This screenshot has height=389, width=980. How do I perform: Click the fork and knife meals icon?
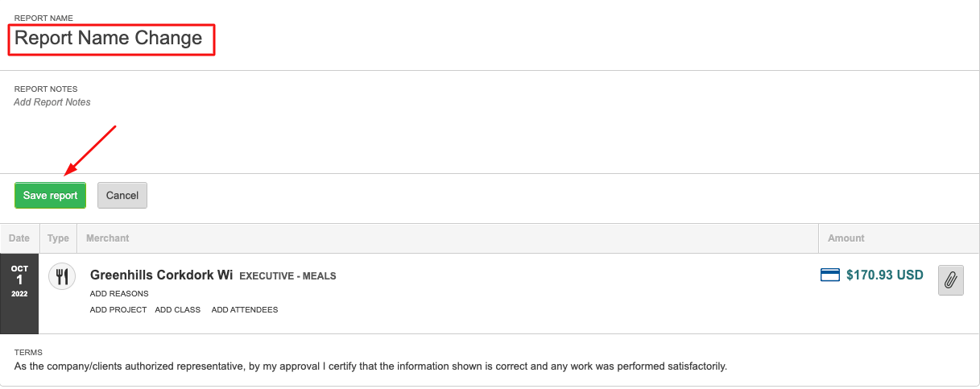point(62,276)
